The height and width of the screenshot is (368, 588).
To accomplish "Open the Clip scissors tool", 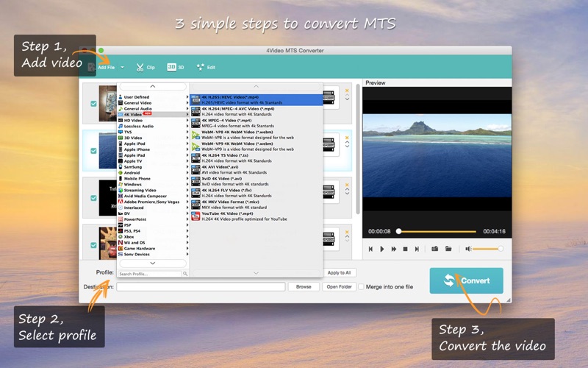I will click(x=146, y=68).
